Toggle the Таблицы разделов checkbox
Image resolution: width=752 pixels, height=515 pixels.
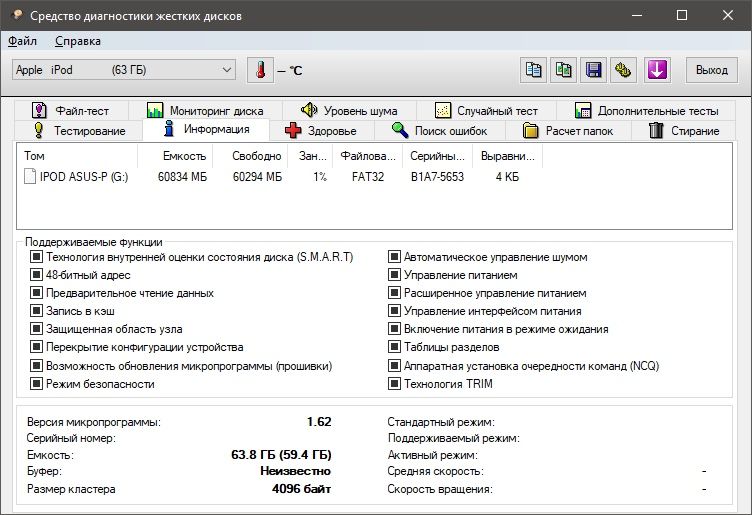click(394, 347)
